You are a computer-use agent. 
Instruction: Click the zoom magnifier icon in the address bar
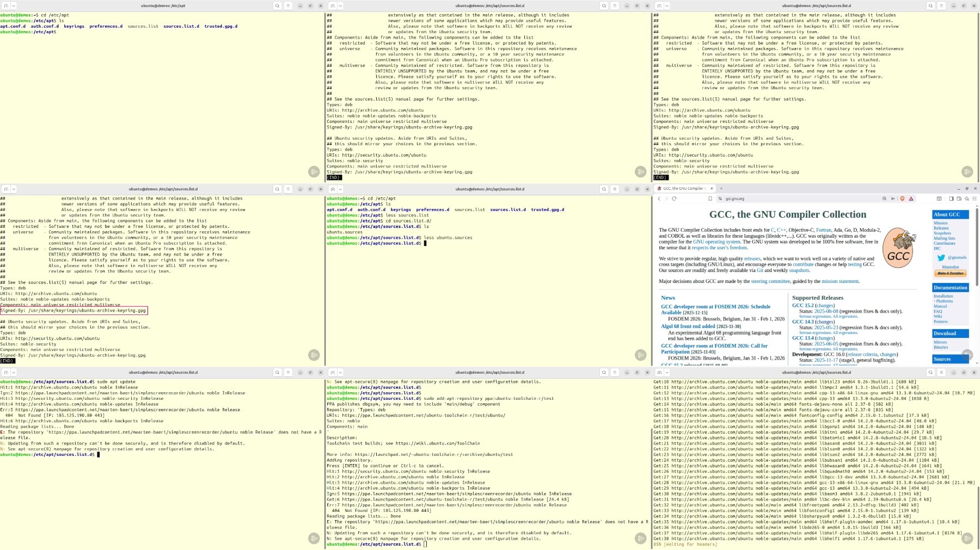point(884,199)
